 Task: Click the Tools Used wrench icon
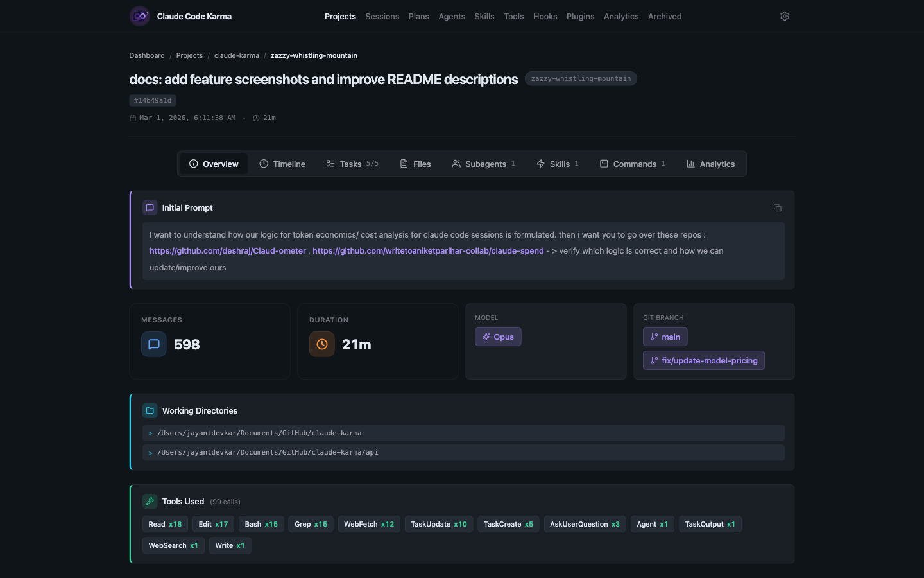pos(150,501)
